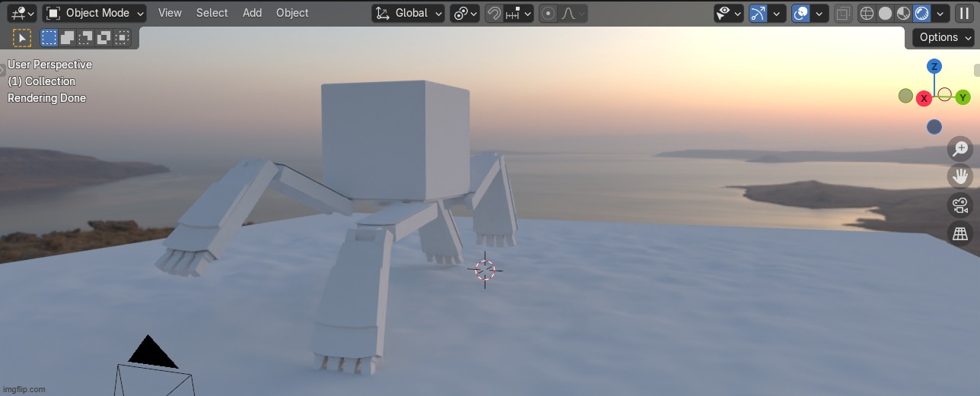Switch to solid viewport shading

(885, 13)
